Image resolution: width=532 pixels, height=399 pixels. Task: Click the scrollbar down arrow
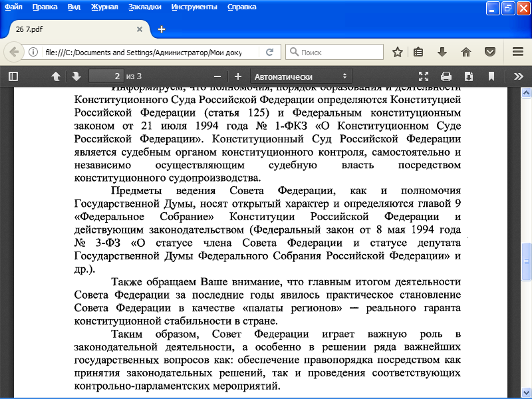pyautogui.click(x=526, y=392)
